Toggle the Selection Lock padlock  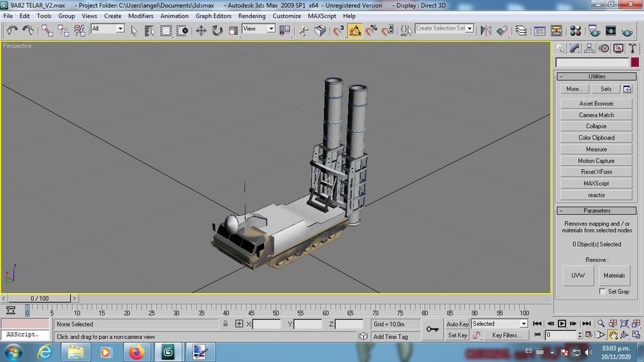225,324
